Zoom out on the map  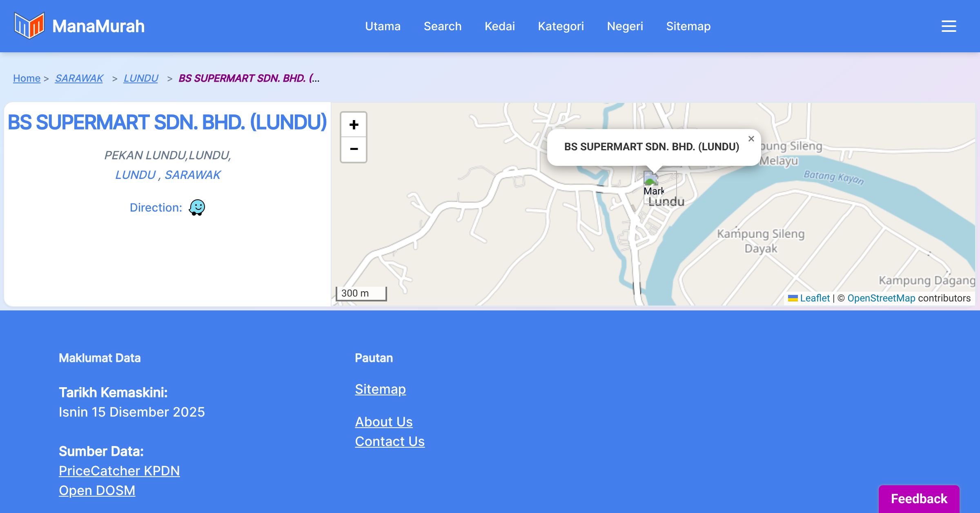pyautogui.click(x=354, y=149)
